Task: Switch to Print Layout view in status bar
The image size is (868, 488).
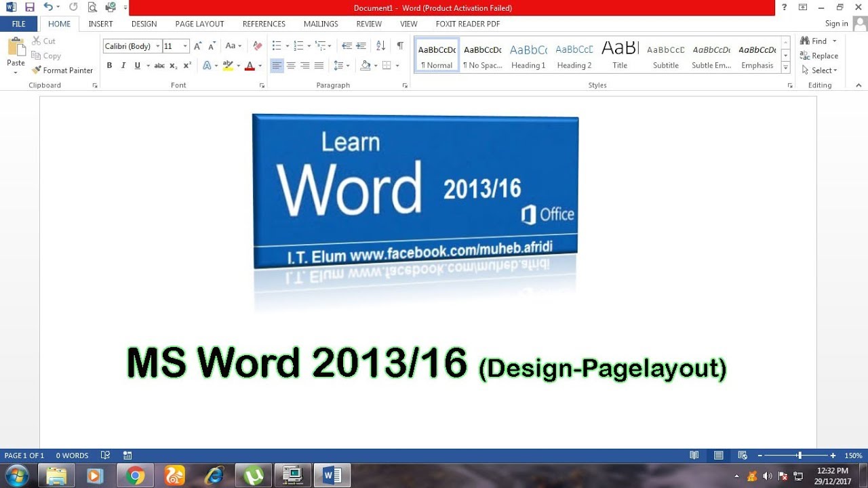Action: (718, 455)
